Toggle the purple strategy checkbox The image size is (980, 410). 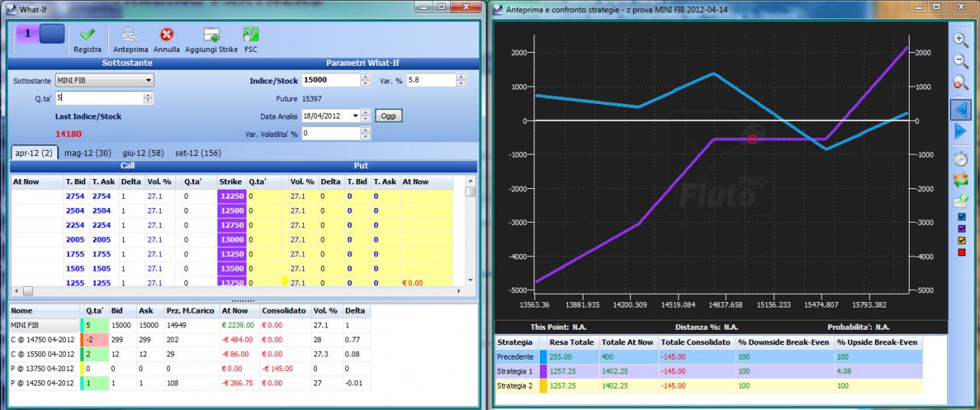[962, 229]
